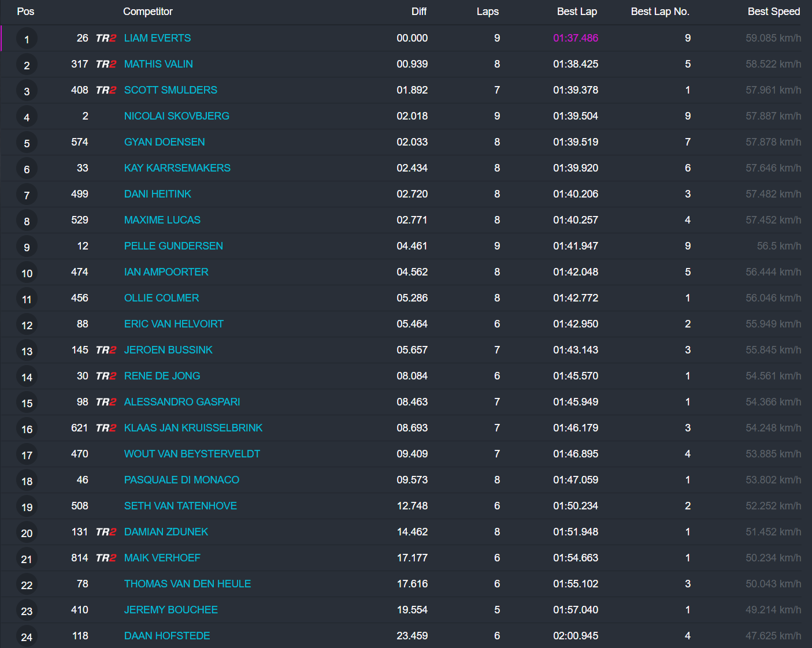Viewport: 812px width, 648px height.
Task: Select the position 1 circle badge
Action: pos(27,40)
